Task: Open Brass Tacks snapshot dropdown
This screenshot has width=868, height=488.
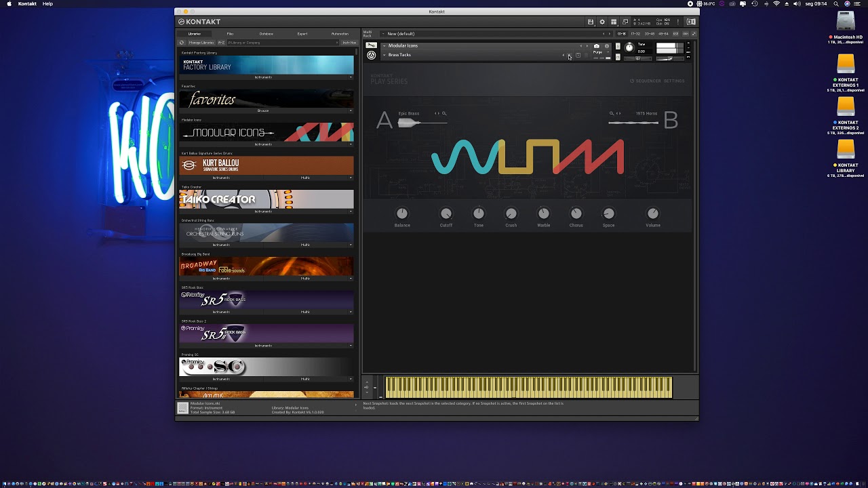Action: pyautogui.click(x=384, y=55)
